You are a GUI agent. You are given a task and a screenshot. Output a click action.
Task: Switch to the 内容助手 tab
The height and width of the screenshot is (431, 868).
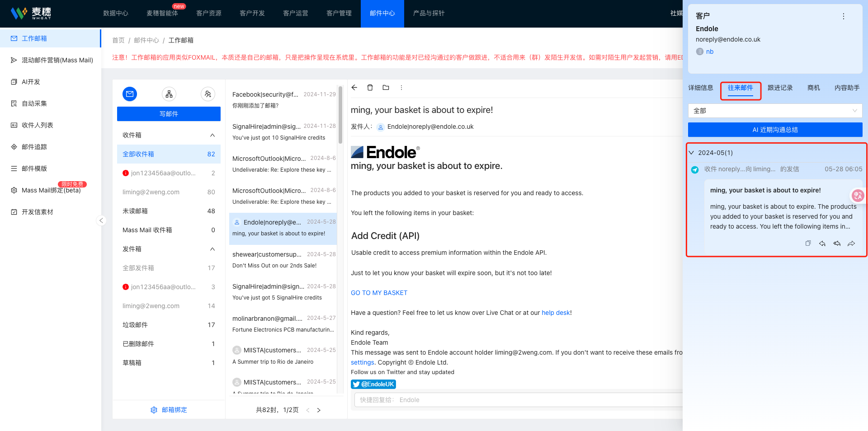coord(847,88)
